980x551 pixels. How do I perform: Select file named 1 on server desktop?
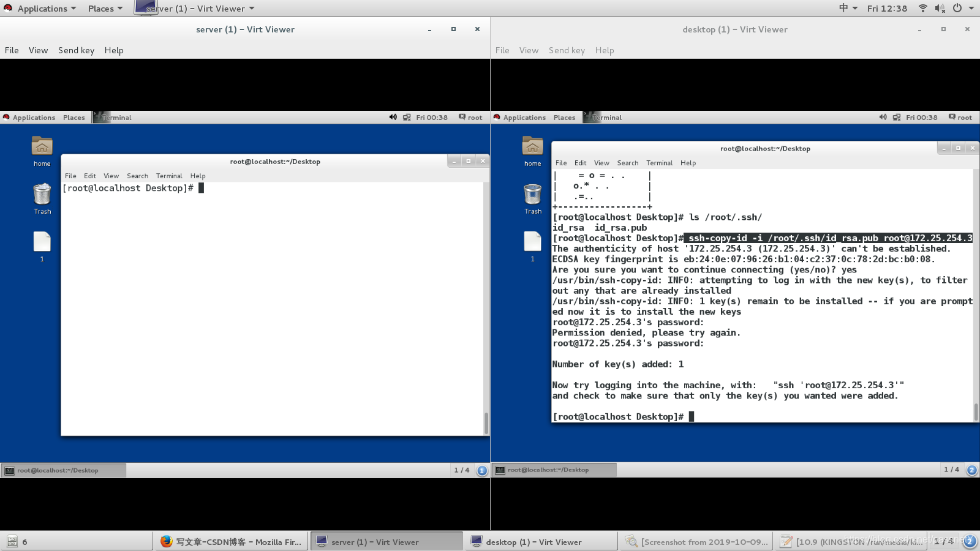point(42,247)
